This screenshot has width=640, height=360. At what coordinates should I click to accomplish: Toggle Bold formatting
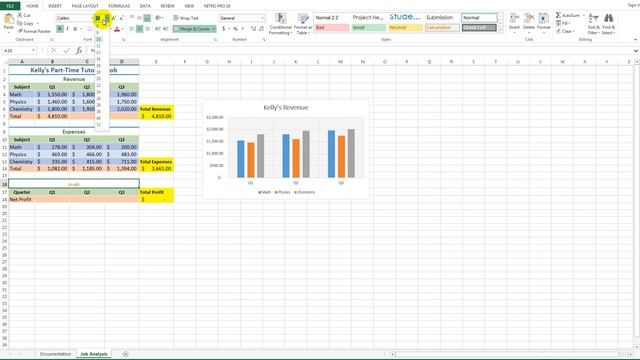(60, 29)
